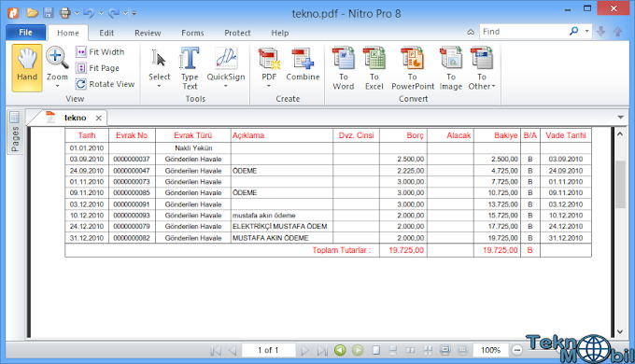Click the 100% zoom level field
635x364 pixels.
(x=490, y=350)
